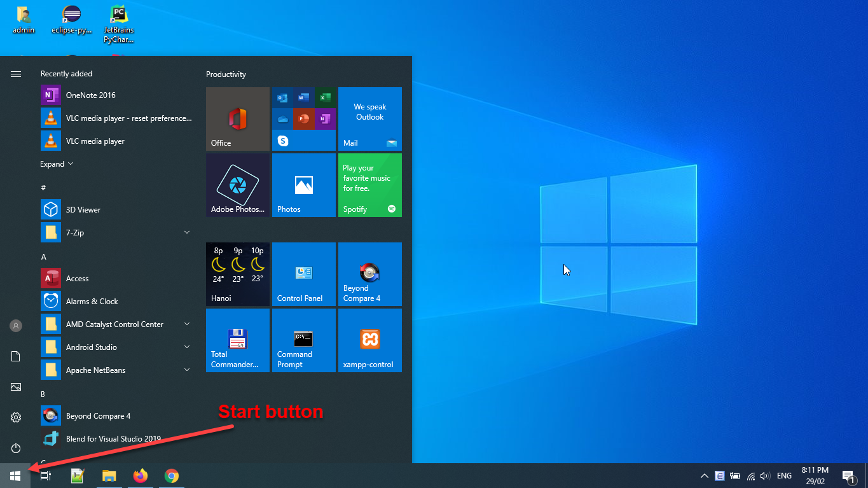Click the Start button on taskbar
Screen dimensions: 868x488
pos(15,476)
